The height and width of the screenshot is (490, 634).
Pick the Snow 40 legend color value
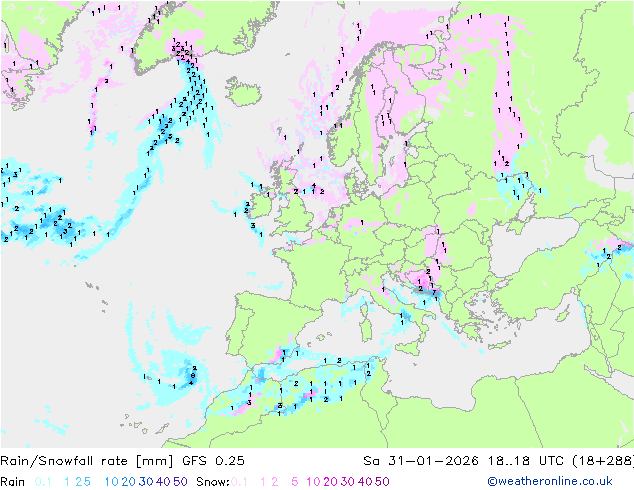tap(365, 482)
